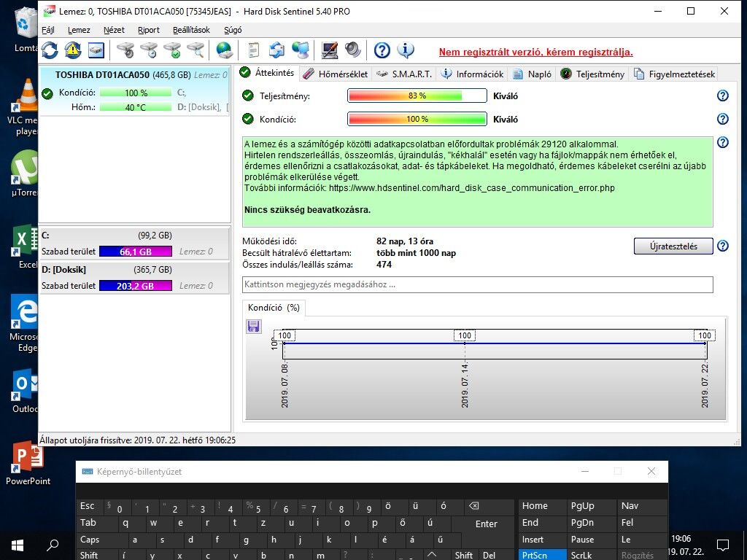Select the Áttekintés tab
Viewport: 747px width, 560px height.
pyautogui.click(x=267, y=73)
